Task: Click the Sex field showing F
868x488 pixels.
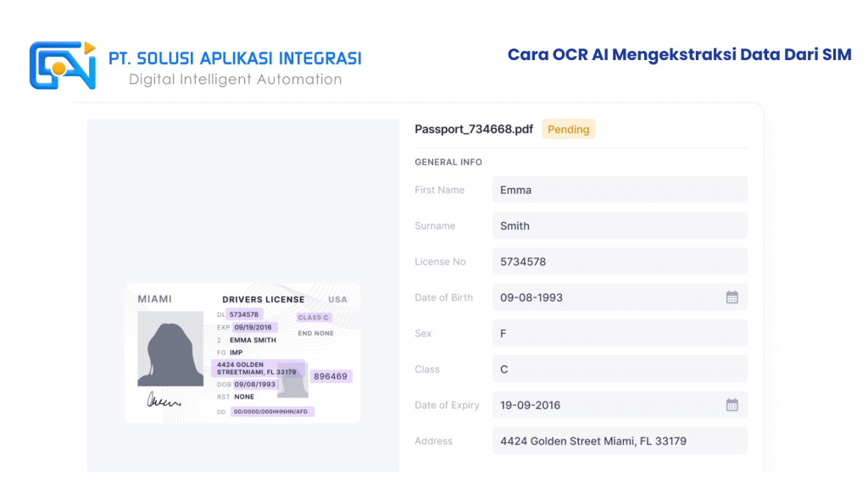Action: (619, 334)
